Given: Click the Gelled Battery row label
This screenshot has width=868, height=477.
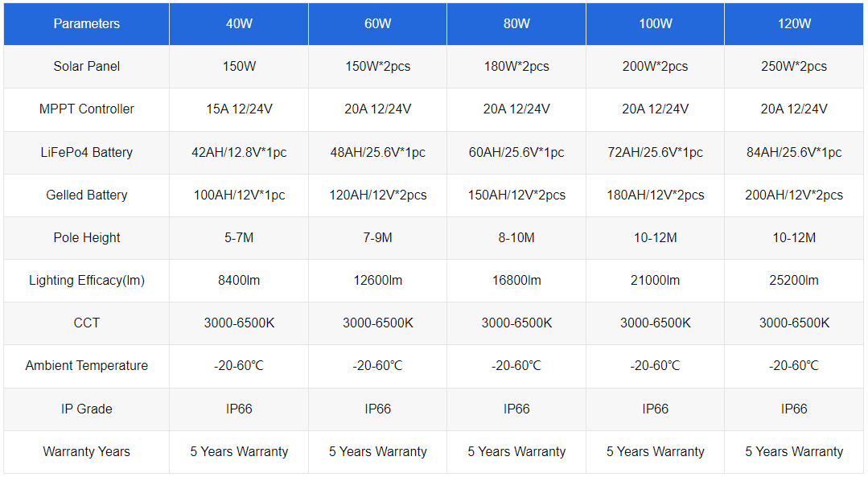Looking at the screenshot, I should coord(86,195).
